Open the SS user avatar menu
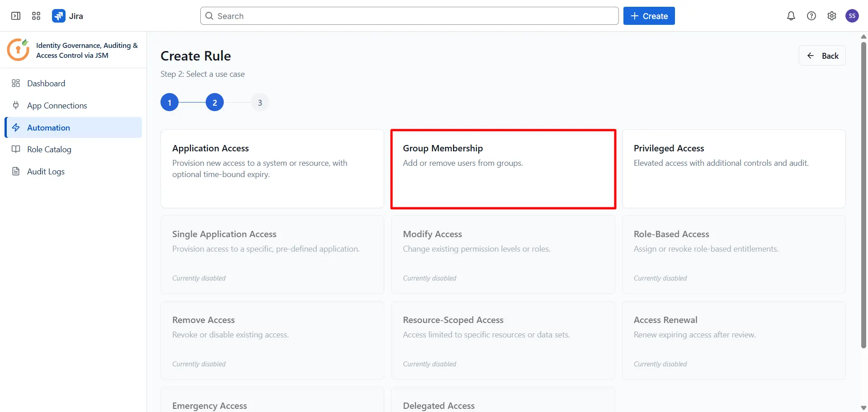 [852, 16]
